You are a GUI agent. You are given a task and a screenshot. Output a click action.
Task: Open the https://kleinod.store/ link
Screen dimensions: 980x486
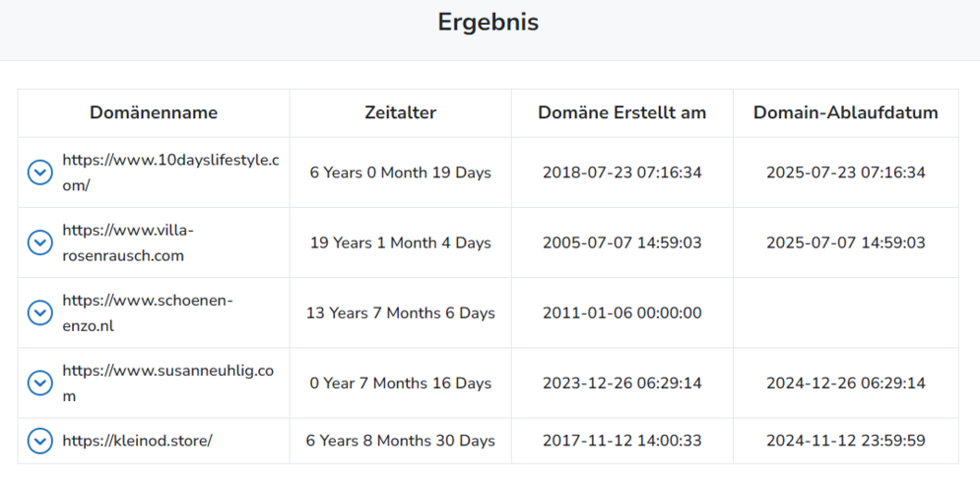[x=138, y=441]
